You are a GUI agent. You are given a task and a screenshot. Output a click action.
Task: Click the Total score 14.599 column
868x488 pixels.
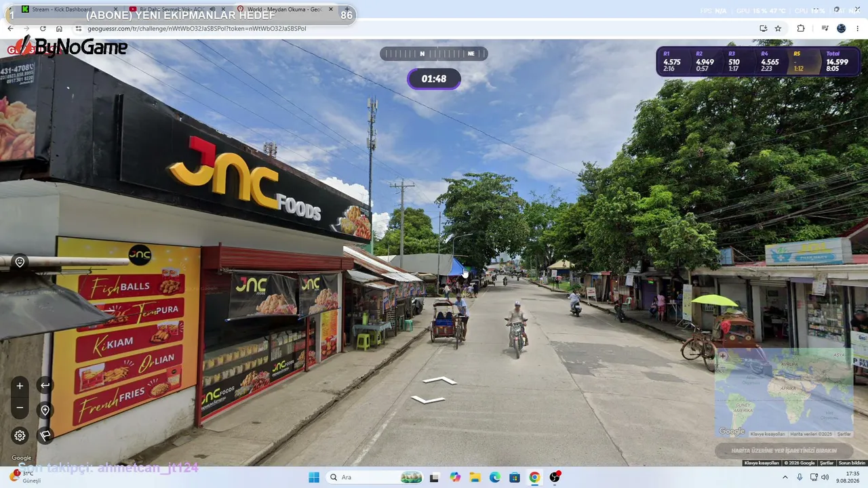(837, 62)
